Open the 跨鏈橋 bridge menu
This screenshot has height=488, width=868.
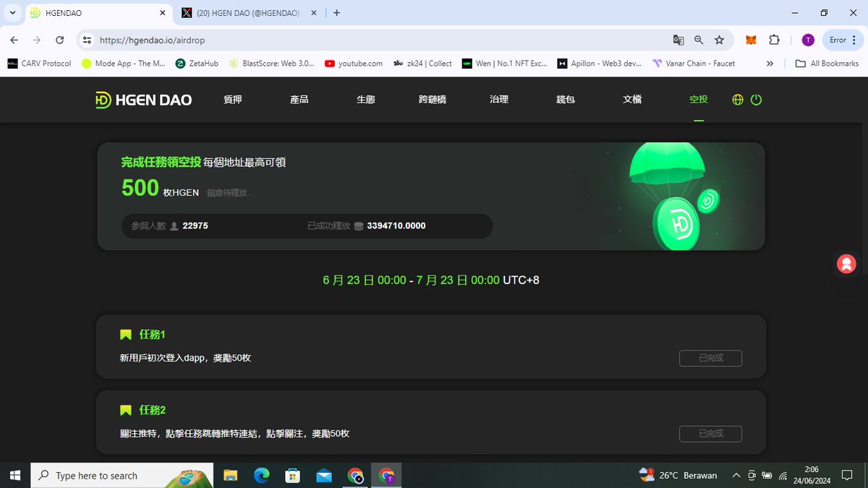[433, 100]
